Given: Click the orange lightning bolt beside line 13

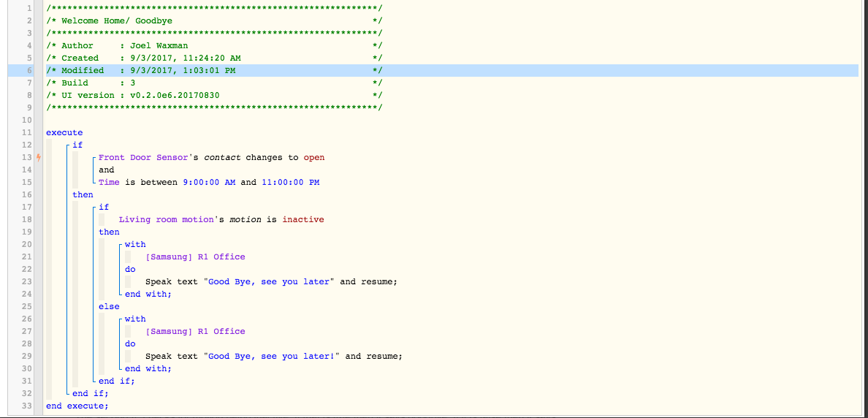Looking at the screenshot, I should [39, 157].
